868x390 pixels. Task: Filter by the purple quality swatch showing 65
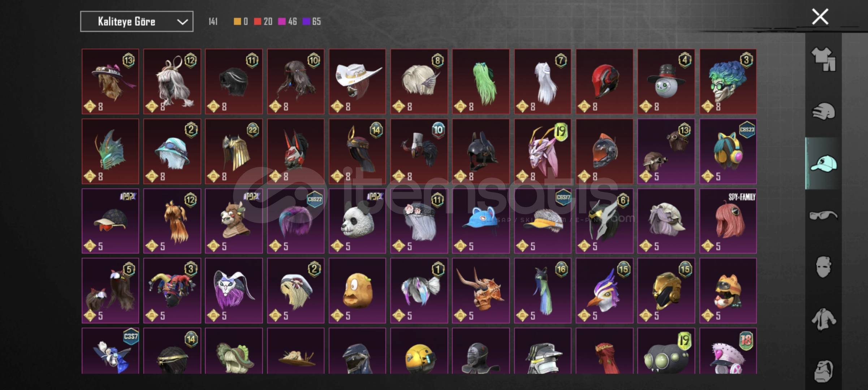pos(311,22)
